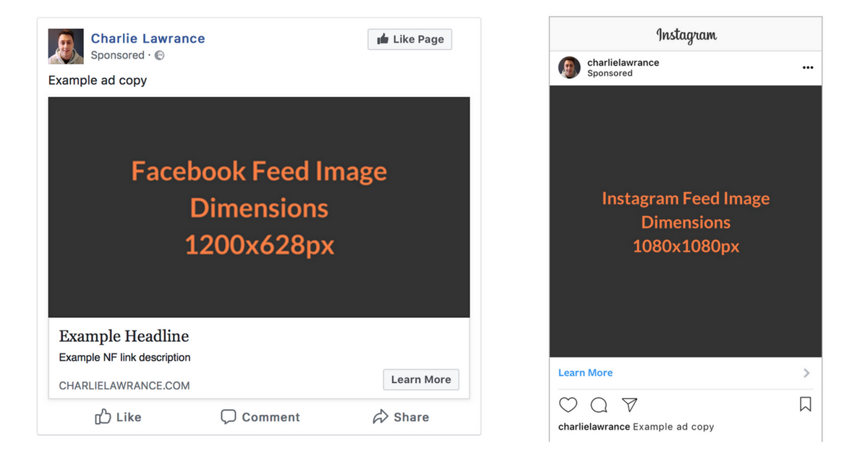Tap the Instagram comment bubble icon
The height and width of the screenshot is (454, 868).
[599, 405]
